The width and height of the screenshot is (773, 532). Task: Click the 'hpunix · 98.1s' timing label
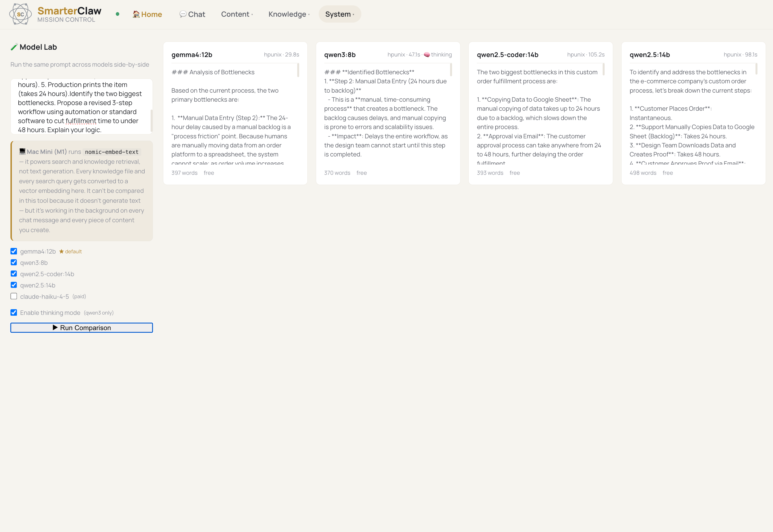740,55
